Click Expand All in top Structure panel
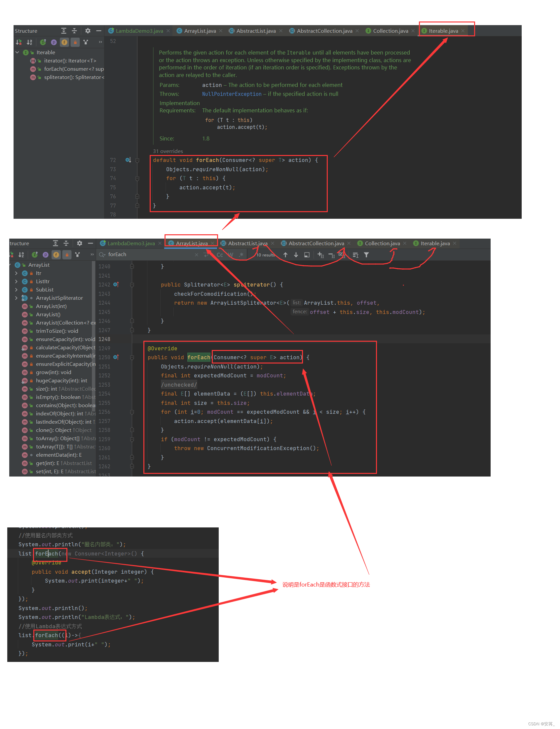Screen dimensions: 560x729 64,31
